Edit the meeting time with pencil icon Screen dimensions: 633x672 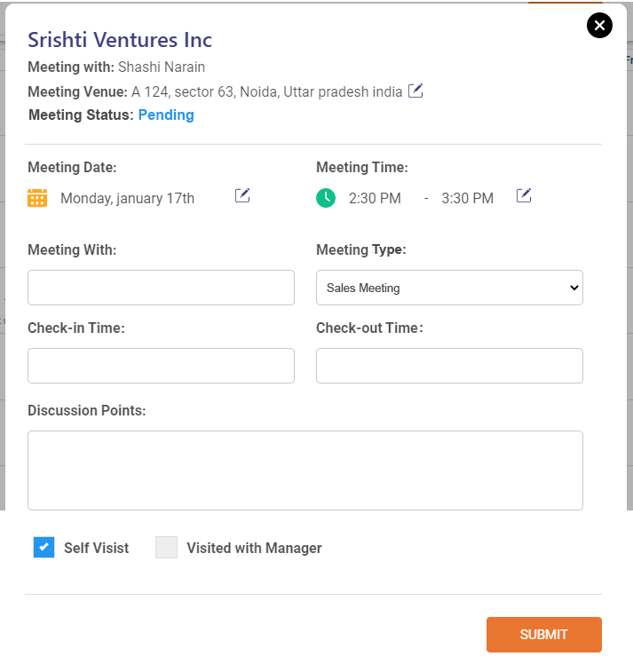(x=524, y=195)
